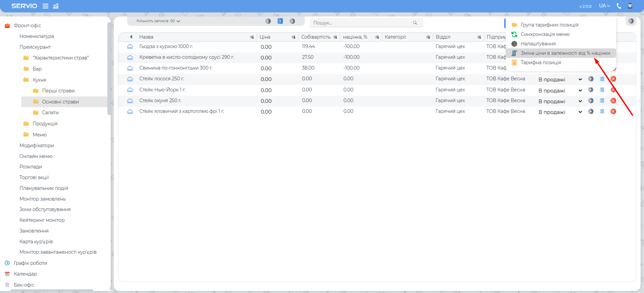Open Модифікатори in the sidebar
Viewport: 644px width, 293px height.
(37, 145)
